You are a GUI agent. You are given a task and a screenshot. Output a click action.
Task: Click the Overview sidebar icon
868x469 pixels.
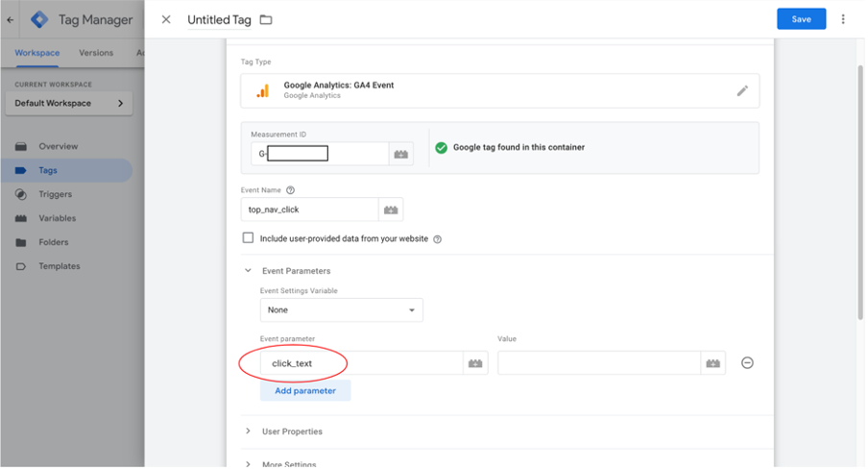(x=21, y=147)
